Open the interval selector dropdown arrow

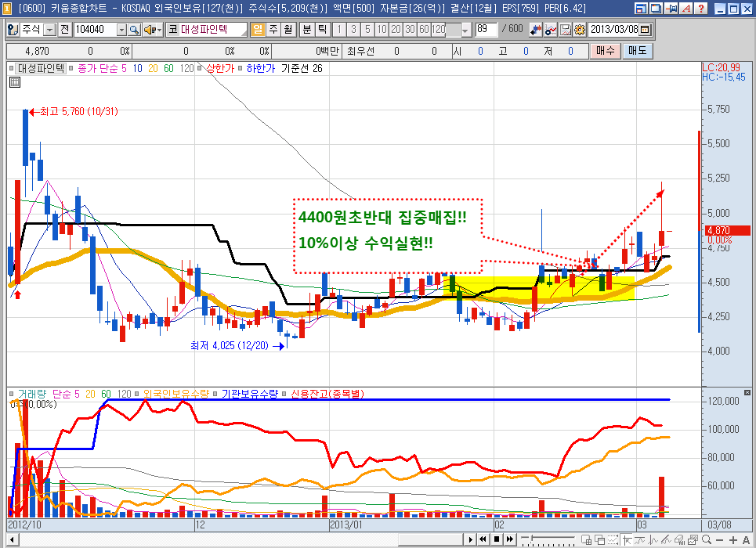465,30
